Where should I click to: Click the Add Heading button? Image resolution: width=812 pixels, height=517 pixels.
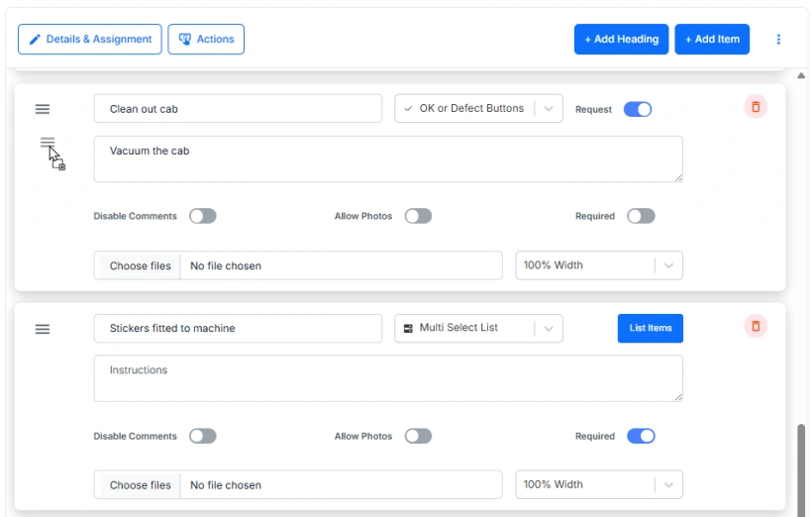pos(621,40)
